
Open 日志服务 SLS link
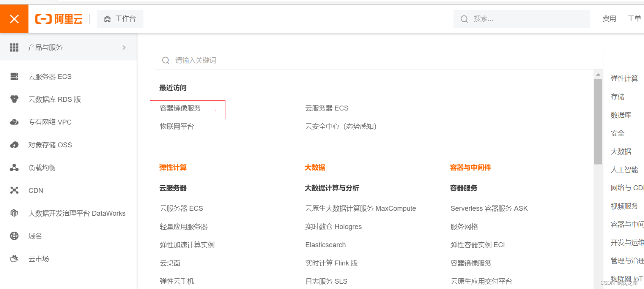[x=326, y=281]
